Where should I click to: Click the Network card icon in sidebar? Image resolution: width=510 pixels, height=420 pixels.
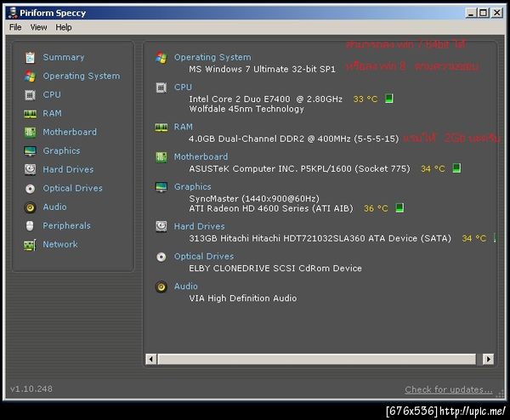click(30, 245)
